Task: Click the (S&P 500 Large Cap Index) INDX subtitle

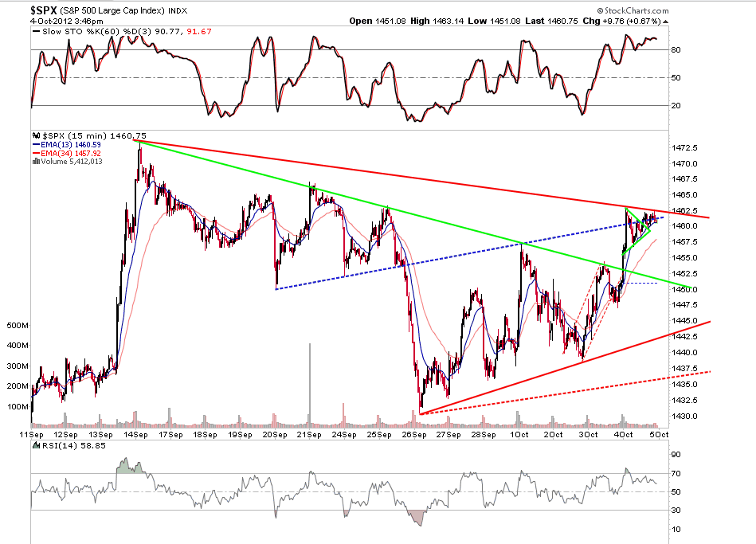Action: pyautogui.click(x=123, y=10)
